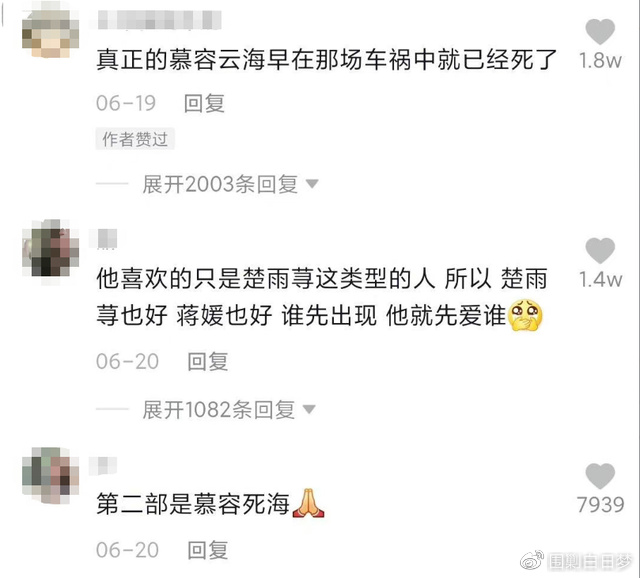The image size is (640, 578).
Task: Open the first commenter's blurred username
Action: coord(159,20)
